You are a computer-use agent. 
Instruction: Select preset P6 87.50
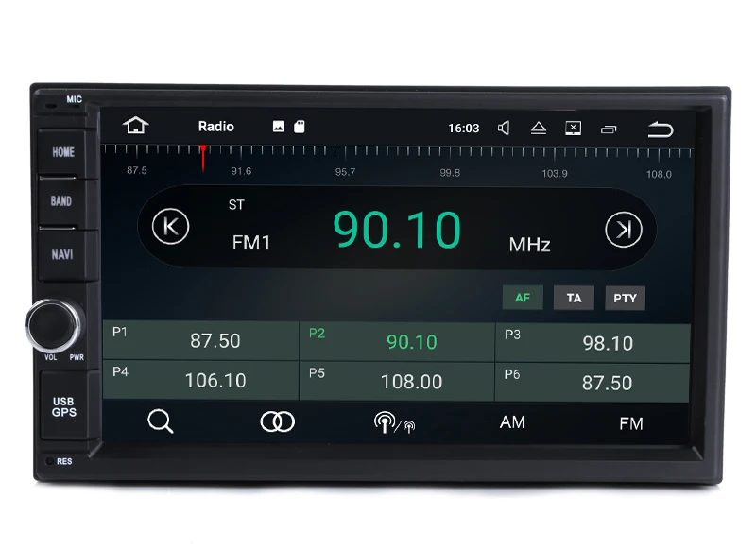tap(593, 383)
